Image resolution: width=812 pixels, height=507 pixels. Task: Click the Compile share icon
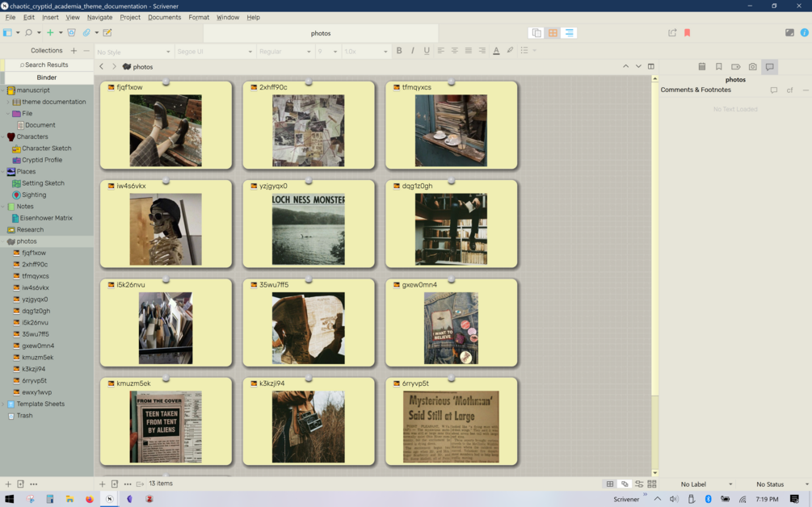click(672, 32)
